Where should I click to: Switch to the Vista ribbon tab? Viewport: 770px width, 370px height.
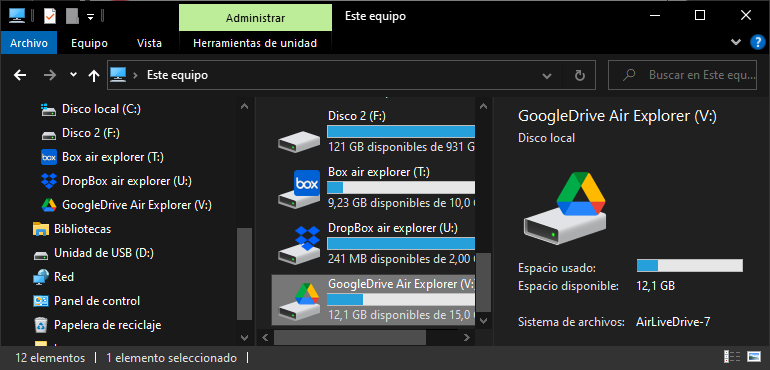(x=149, y=43)
